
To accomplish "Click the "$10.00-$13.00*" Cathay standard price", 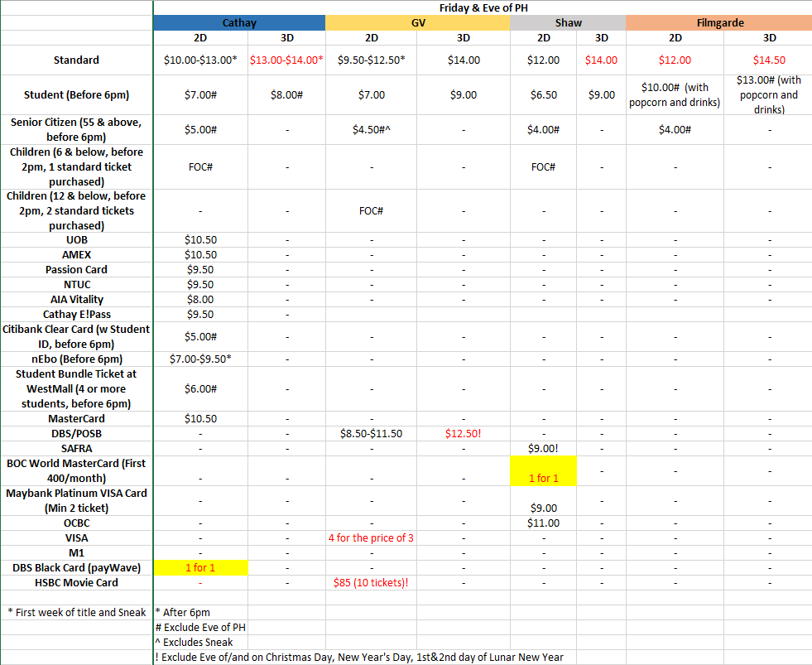I will (x=200, y=60).
